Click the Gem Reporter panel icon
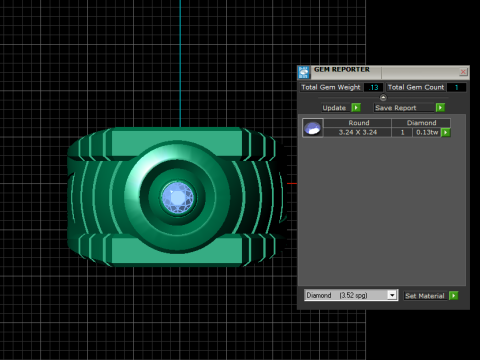This screenshot has height=360, width=480. tap(304, 72)
